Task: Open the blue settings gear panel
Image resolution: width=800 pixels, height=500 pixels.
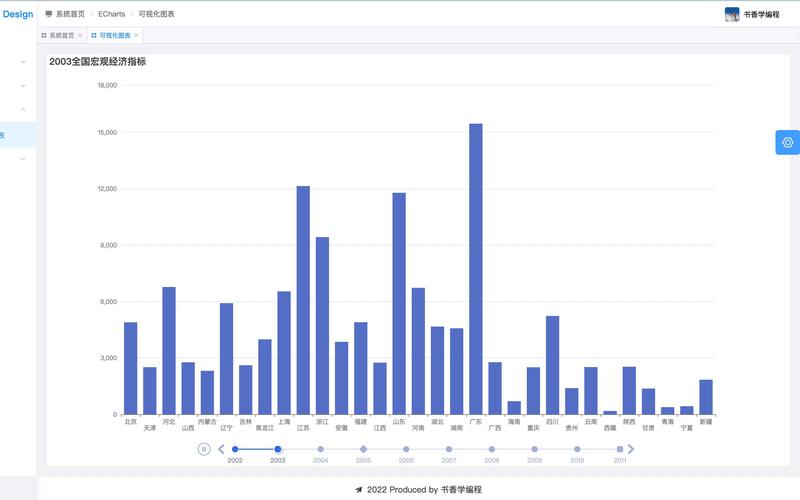Action: (787, 142)
